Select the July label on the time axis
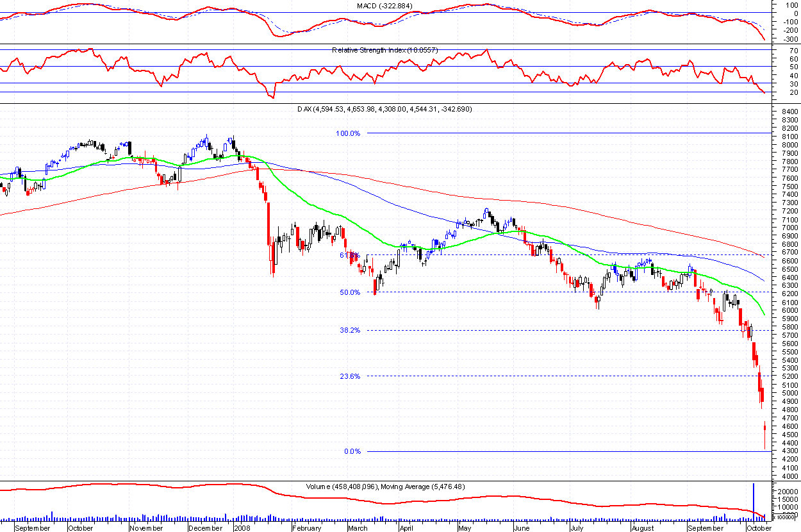 [577, 528]
